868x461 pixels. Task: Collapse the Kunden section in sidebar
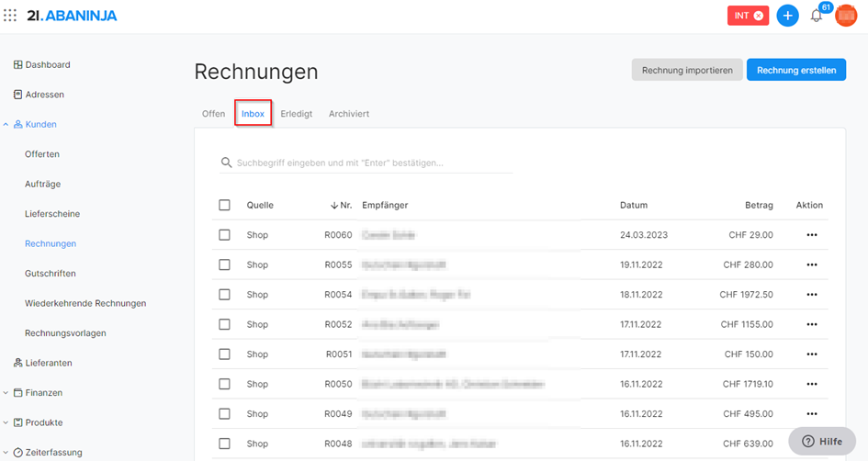pyautogui.click(x=6, y=124)
